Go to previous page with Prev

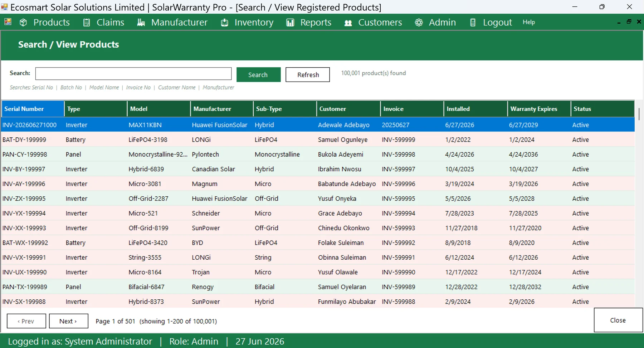click(x=26, y=321)
